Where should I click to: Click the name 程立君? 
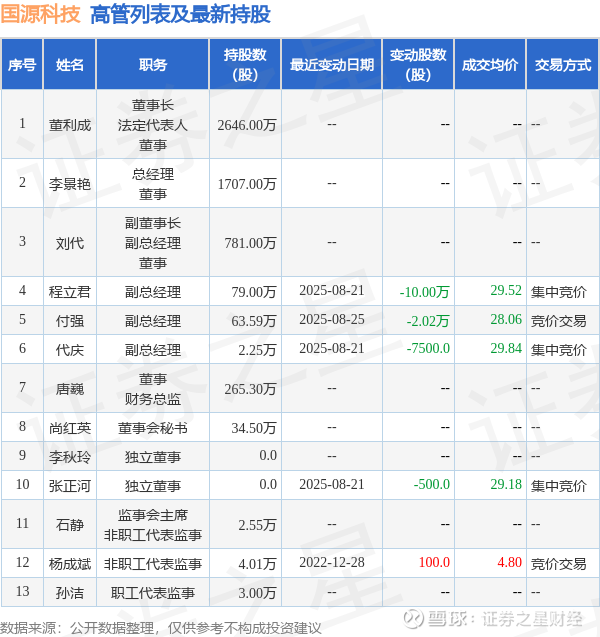coord(70,292)
